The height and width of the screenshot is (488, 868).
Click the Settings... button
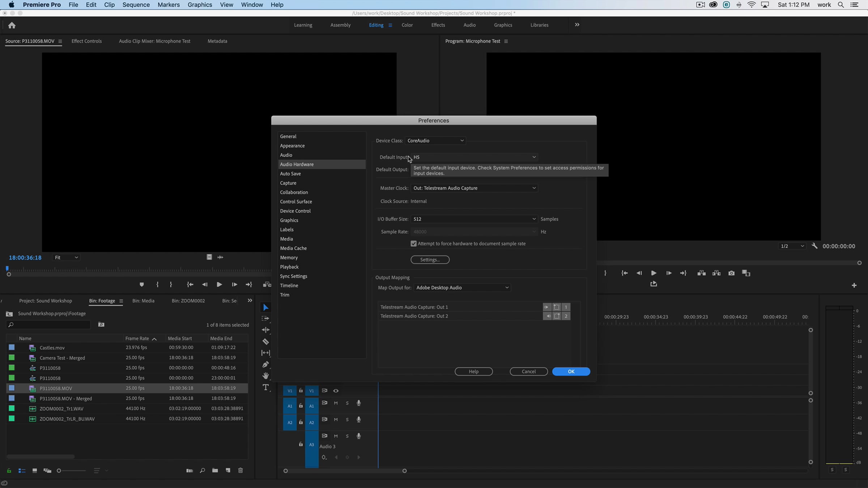(x=430, y=260)
